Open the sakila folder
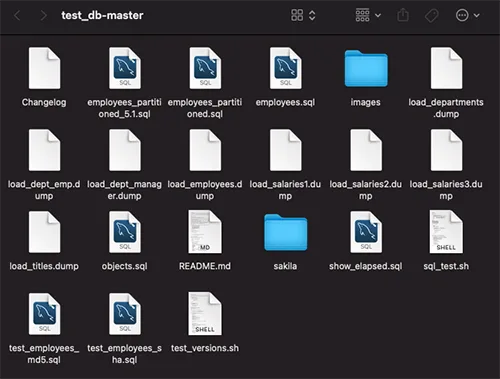 click(x=286, y=232)
